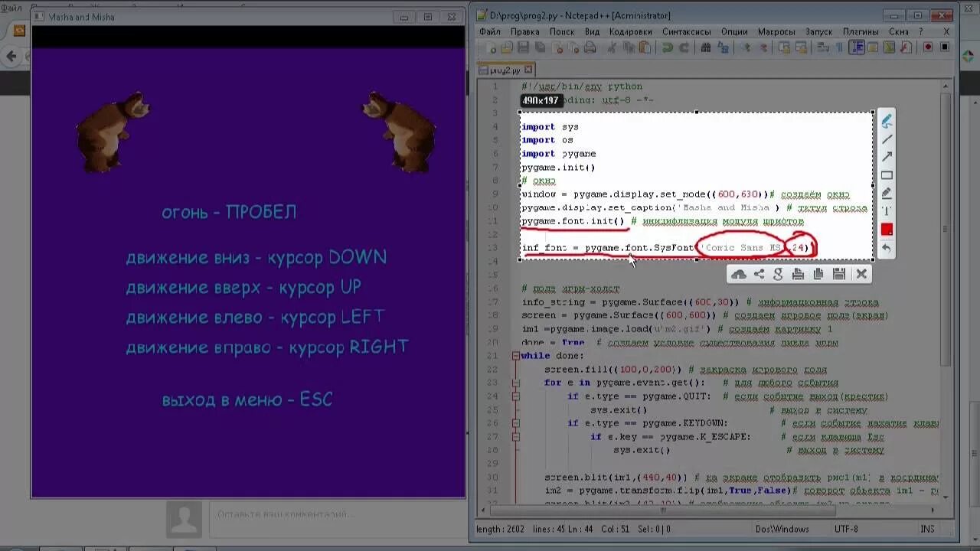The image size is (980, 551).
Task: Collapse the QUIT 'if' fold at line 24
Action: (x=516, y=396)
